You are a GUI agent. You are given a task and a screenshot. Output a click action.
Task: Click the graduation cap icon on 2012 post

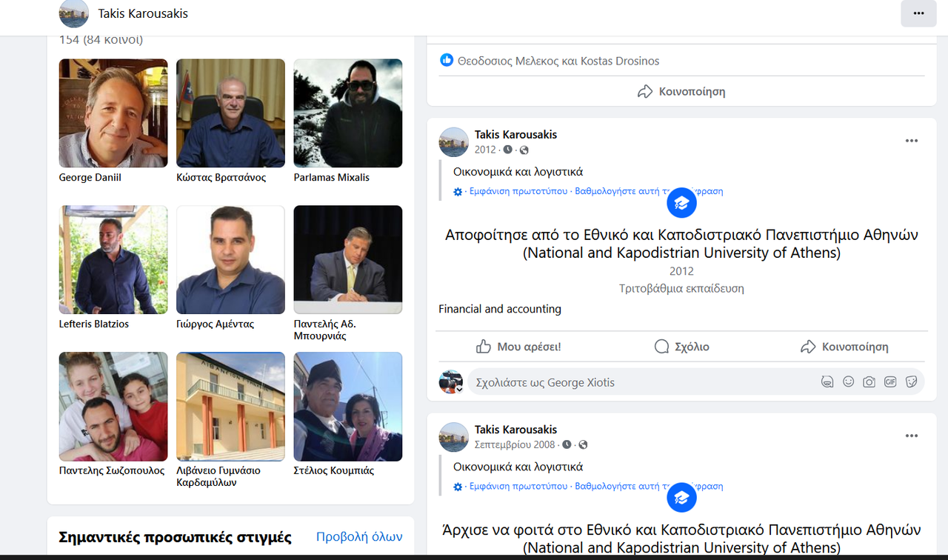click(681, 202)
